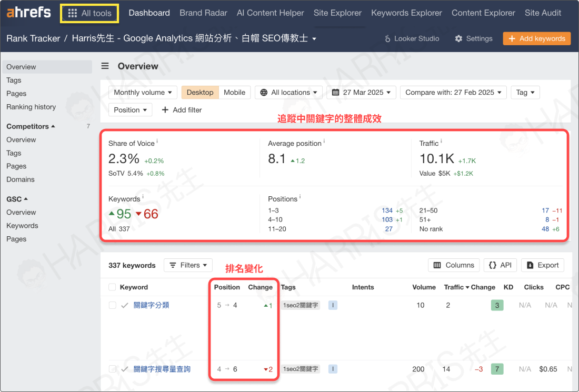Open Compare with 27 Feb 2025 dropdown
This screenshot has width=579, height=392.
click(x=453, y=92)
